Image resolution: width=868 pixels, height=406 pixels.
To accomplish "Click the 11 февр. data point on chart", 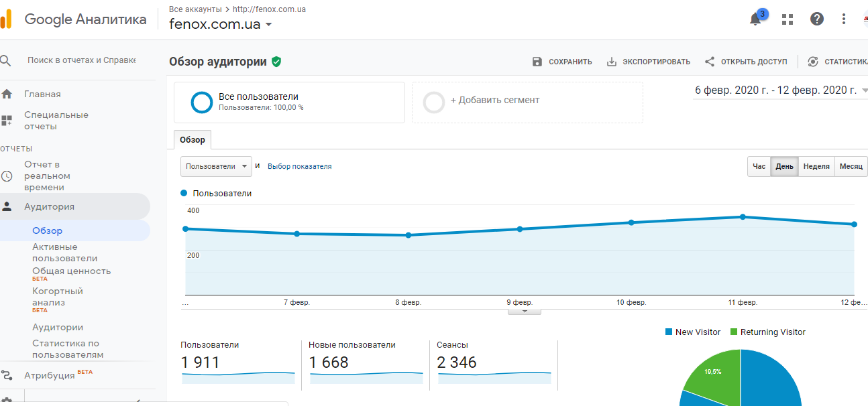I will pyautogui.click(x=743, y=216).
